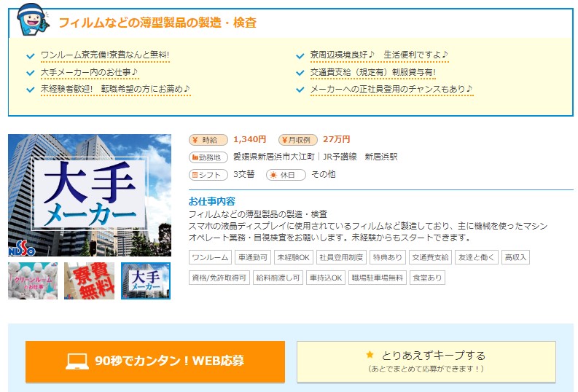The height and width of the screenshot is (392, 578).
Task: Click the シフト shift badge
Action: [208, 175]
